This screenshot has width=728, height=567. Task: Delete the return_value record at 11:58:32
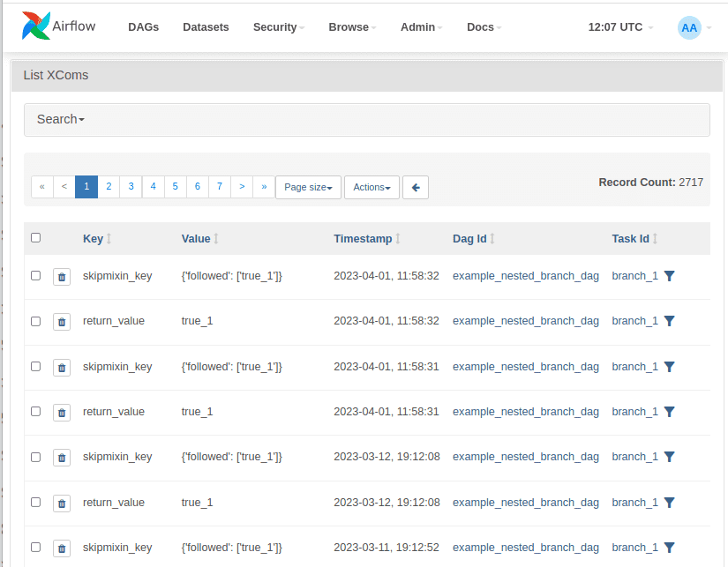(62, 322)
